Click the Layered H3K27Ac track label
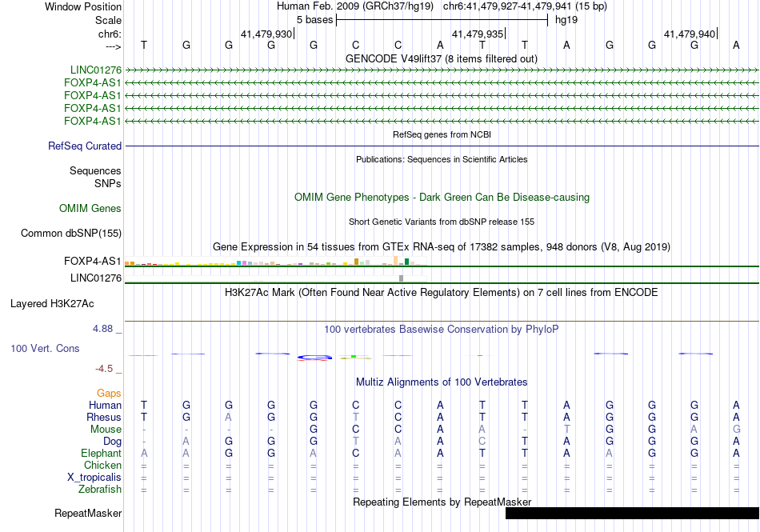 (52, 304)
